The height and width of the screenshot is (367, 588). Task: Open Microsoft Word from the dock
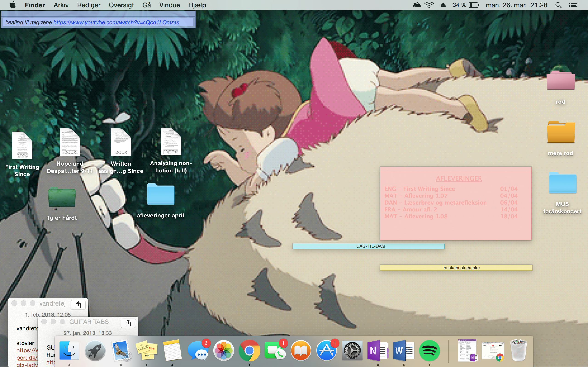[404, 350]
